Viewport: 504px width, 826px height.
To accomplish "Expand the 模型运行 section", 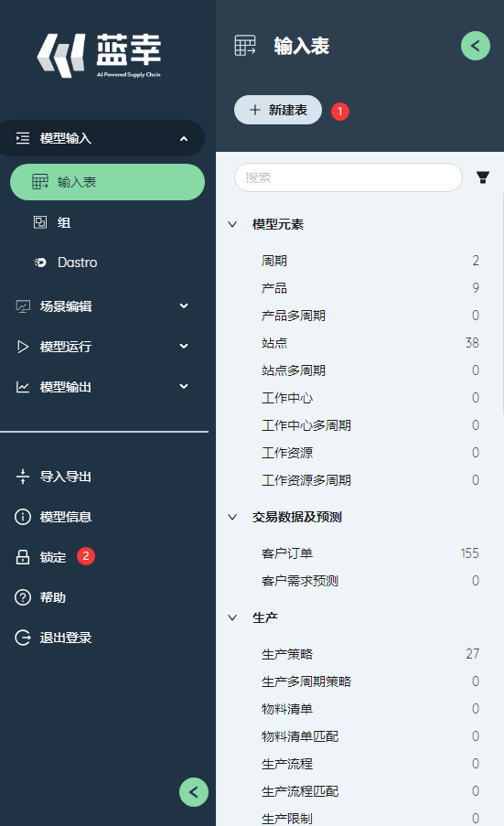I will click(102, 346).
